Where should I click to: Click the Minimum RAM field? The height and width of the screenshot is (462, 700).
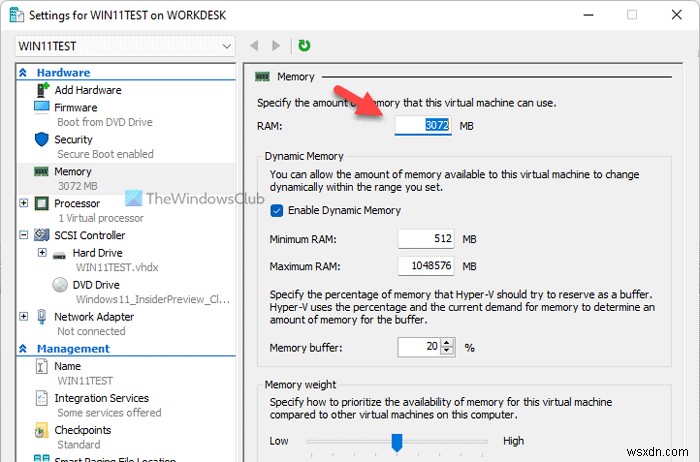coord(426,239)
